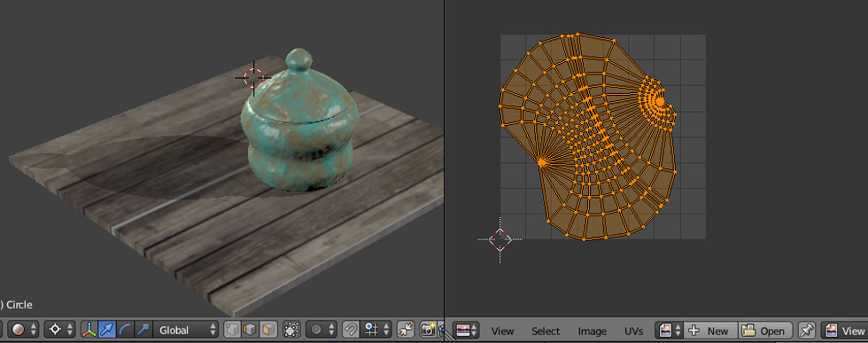Image resolution: width=868 pixels, height=343 pixels.
Task: Toggle limit selection to visible
Action: coord(291,331)
